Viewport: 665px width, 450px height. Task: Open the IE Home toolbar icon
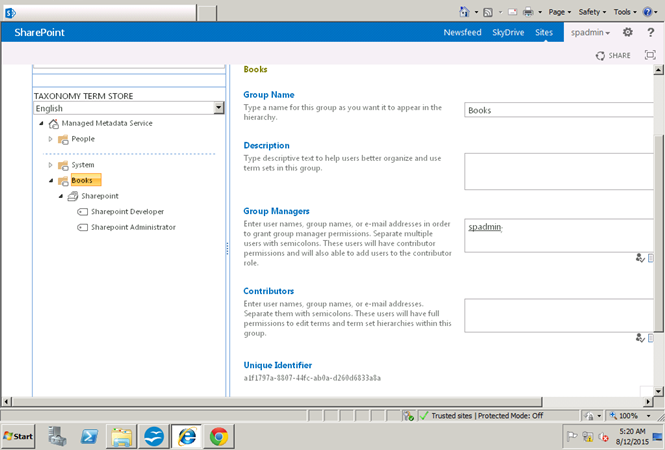(464, 12)
